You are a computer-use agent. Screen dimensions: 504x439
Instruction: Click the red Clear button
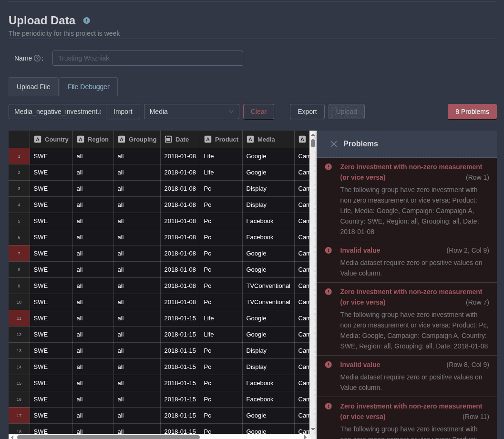pyautogui.click(x=258, y=112)
